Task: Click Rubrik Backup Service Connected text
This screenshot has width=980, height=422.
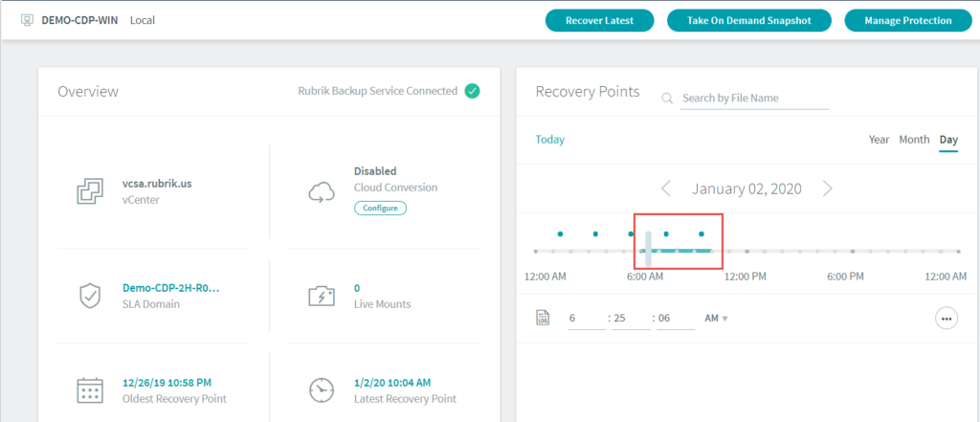Action: point(378,91)
